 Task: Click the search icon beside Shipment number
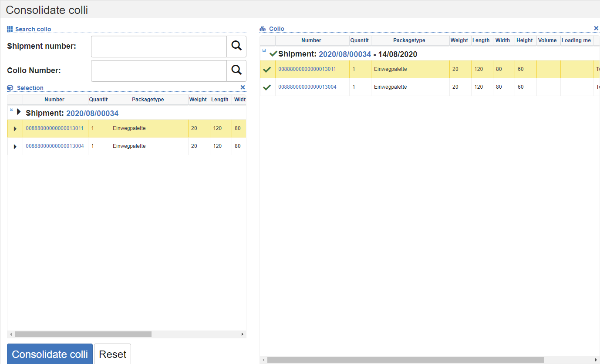pos(236,46)
